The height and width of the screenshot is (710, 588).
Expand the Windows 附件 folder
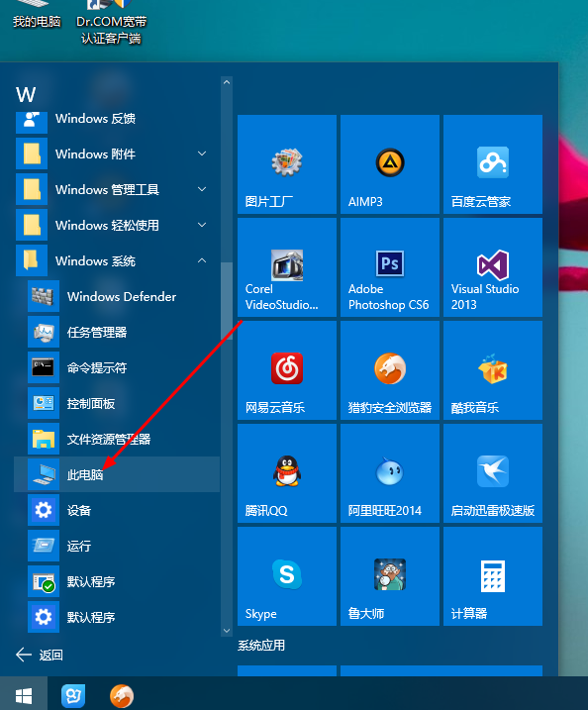(x=117, y=153)
